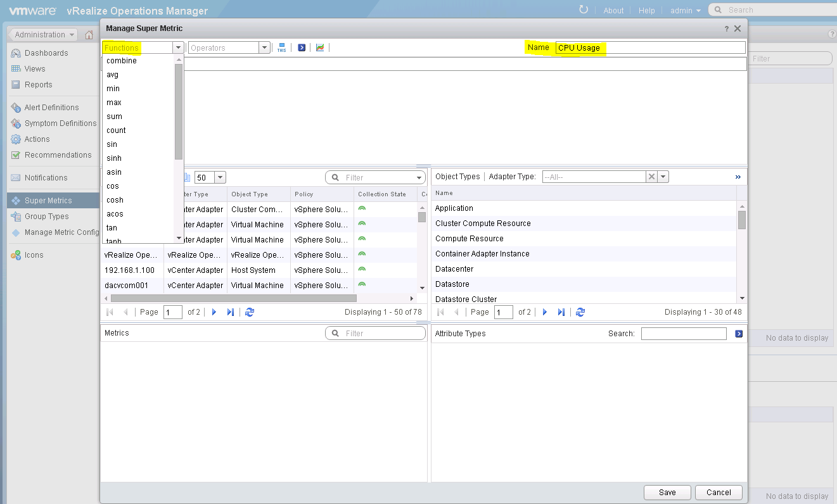Open the Help link in header
The height and width of the screenshot is (504, 837).
point(647,10)
